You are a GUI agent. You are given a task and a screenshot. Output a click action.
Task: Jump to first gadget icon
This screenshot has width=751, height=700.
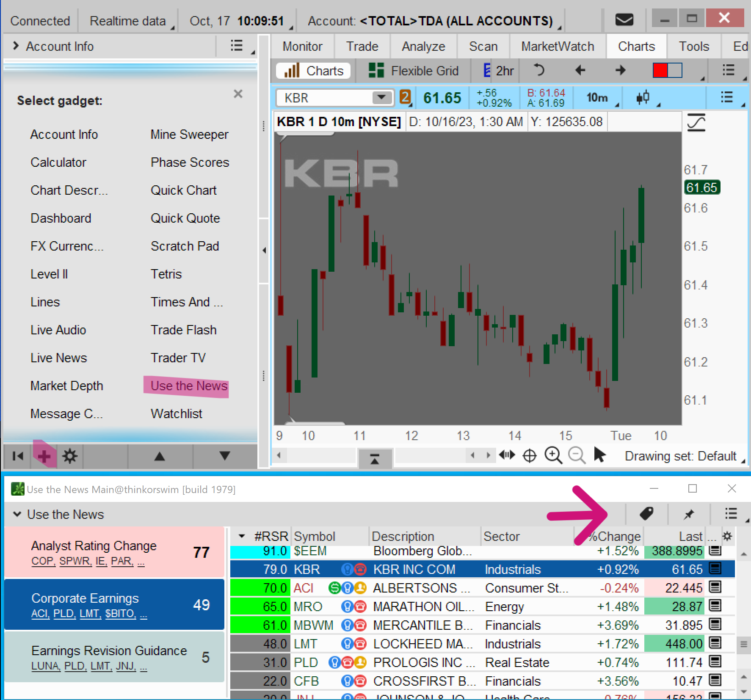point(18,456)
